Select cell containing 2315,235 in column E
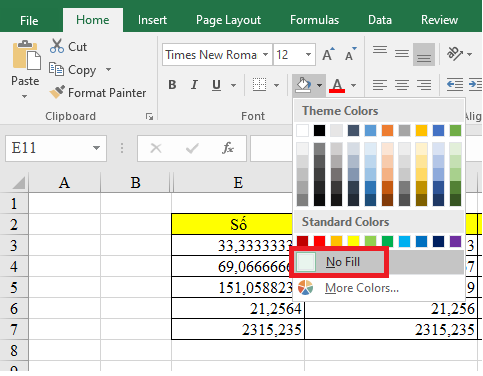 tap(238, 330)
